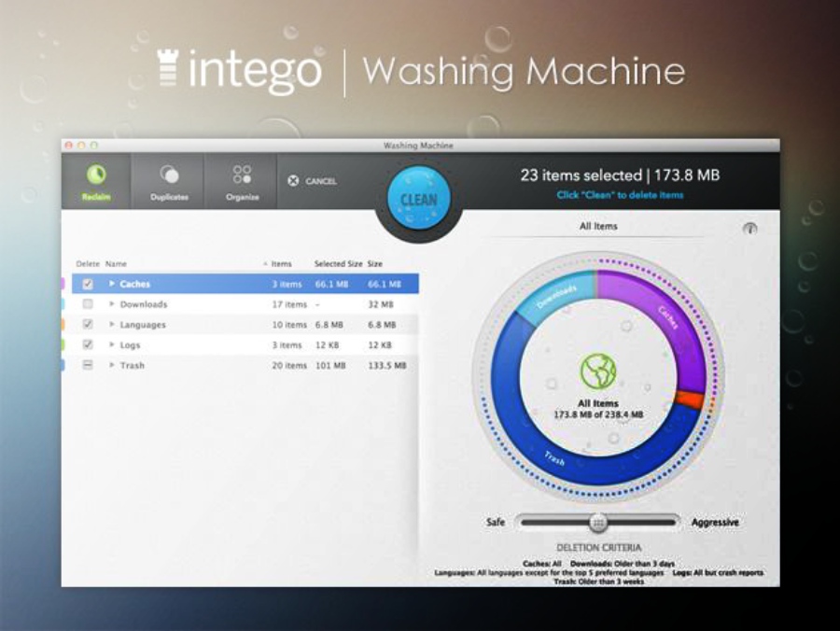
Task: Click the '17 items' cell for Downloads
Action: coord(289,304)
